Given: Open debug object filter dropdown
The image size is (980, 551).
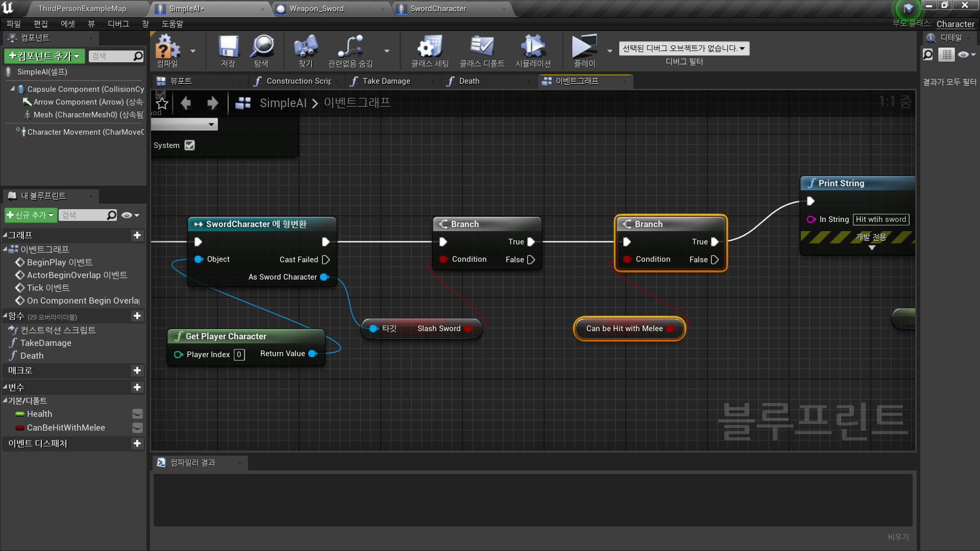Looking at the screenshot, I should point(684,48).
